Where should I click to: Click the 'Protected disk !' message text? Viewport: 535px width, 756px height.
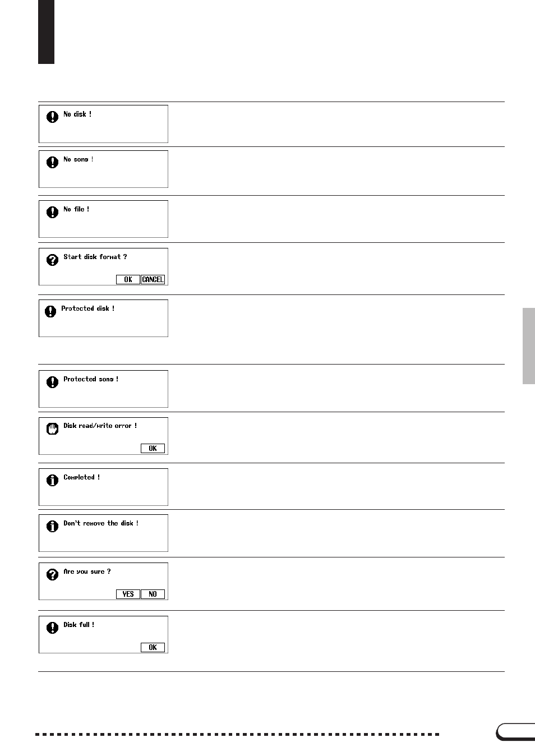[x=88, y=308]
